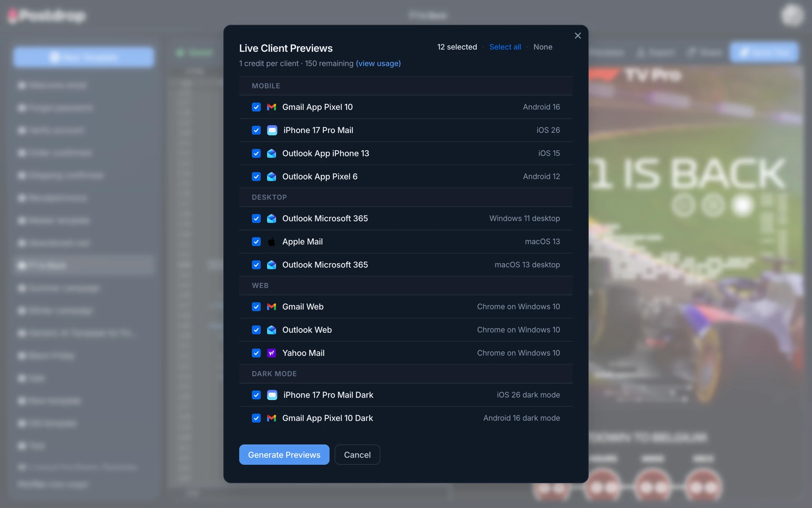This screenshot has width=812, height=508.
Task: Click the Outlook Web label
Action: pos(307,330)
